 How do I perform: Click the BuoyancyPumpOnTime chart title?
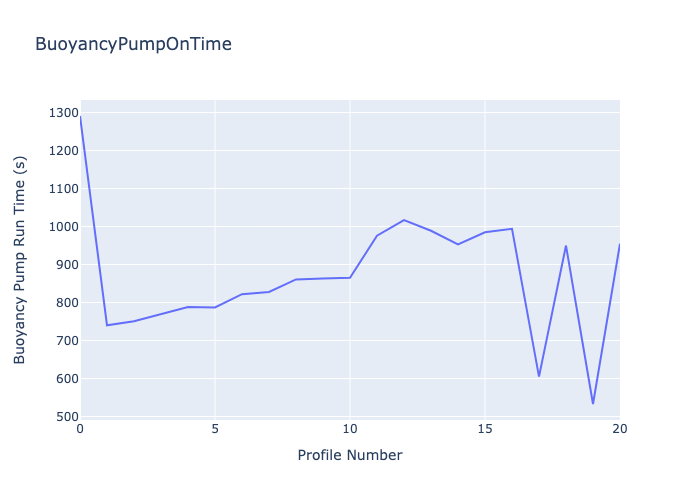[x=133, y=44]
